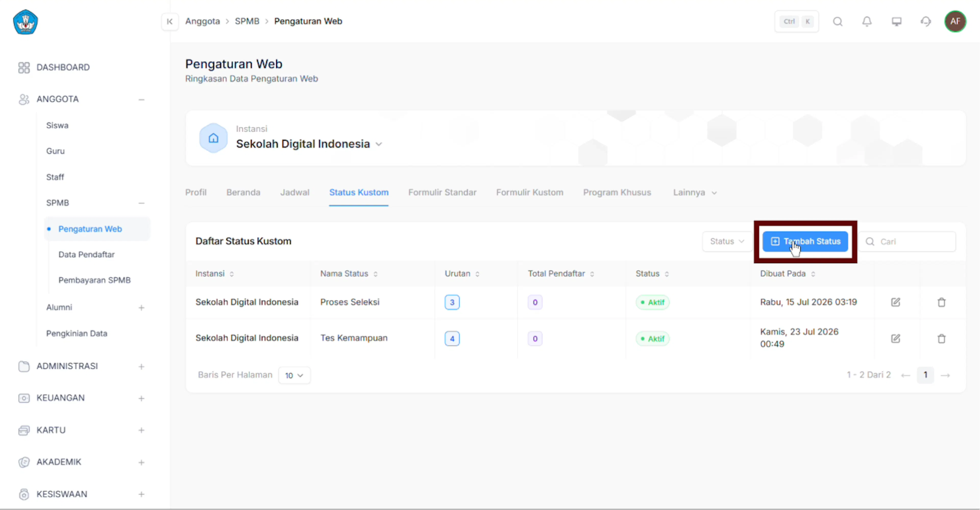Delete the Tes Kemampuan status row
Image resolution: width=980 pixels, height=510 pixels.
point(941,338)
